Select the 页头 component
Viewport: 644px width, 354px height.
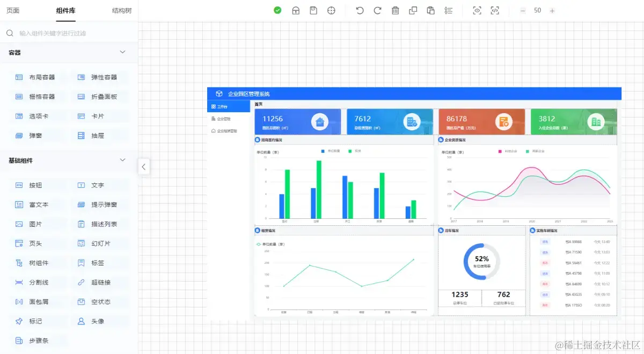click(38, 243)
